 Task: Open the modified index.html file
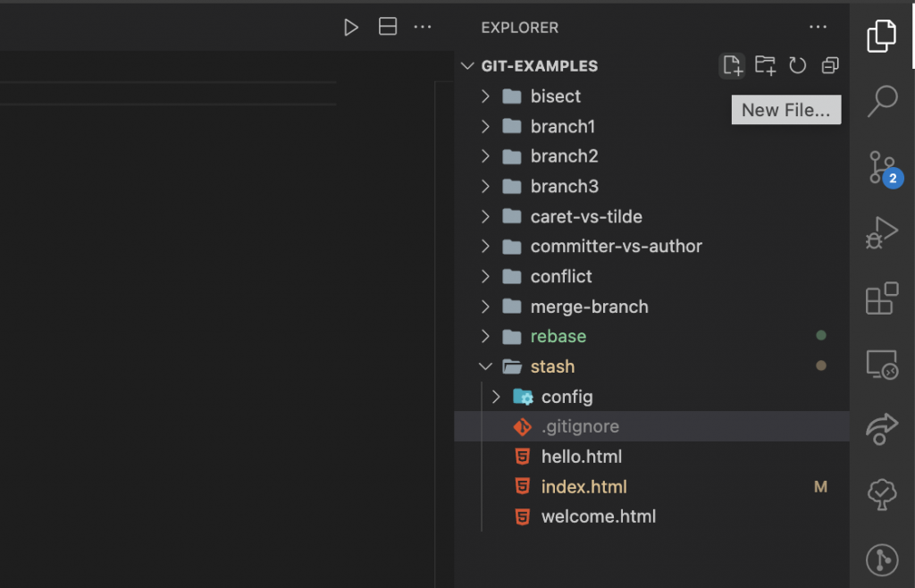click(x=583, y=487)
